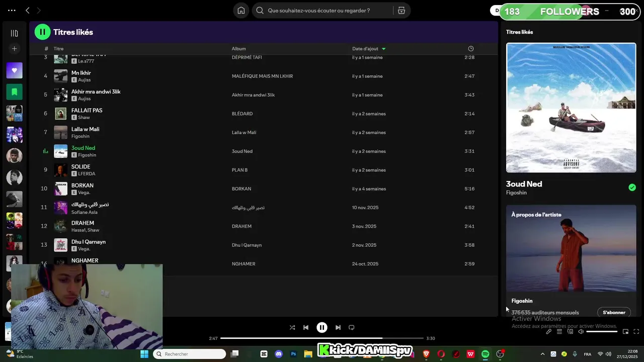This screenshot has width=644, height=362.
Task: Click the BORKAN cover thumbnail
Action: (x=60, y=189)
